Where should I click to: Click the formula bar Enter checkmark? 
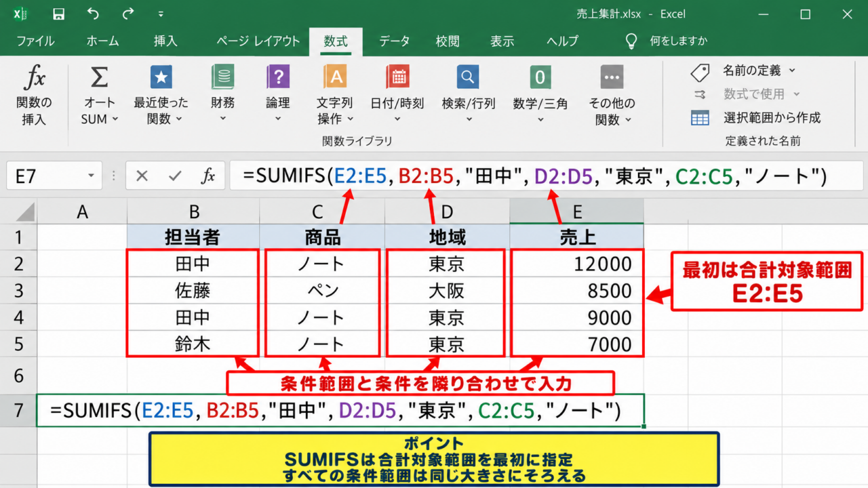pos(175,176)
